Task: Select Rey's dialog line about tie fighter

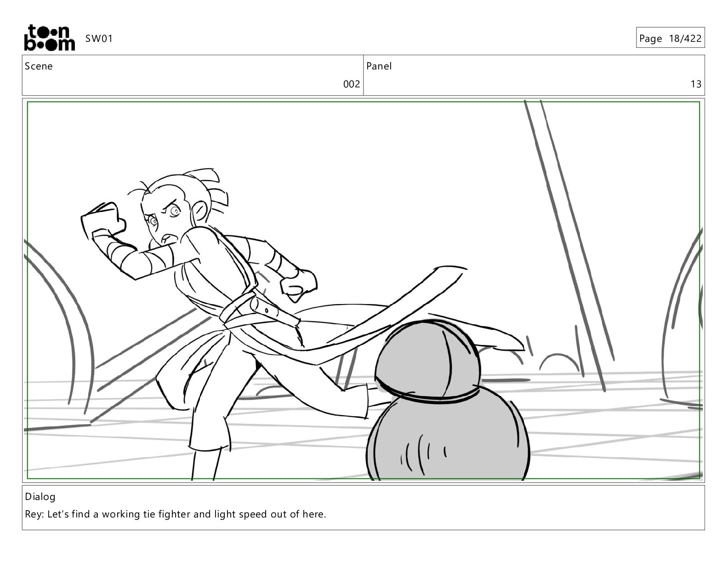Action: (x=176, y=514)
